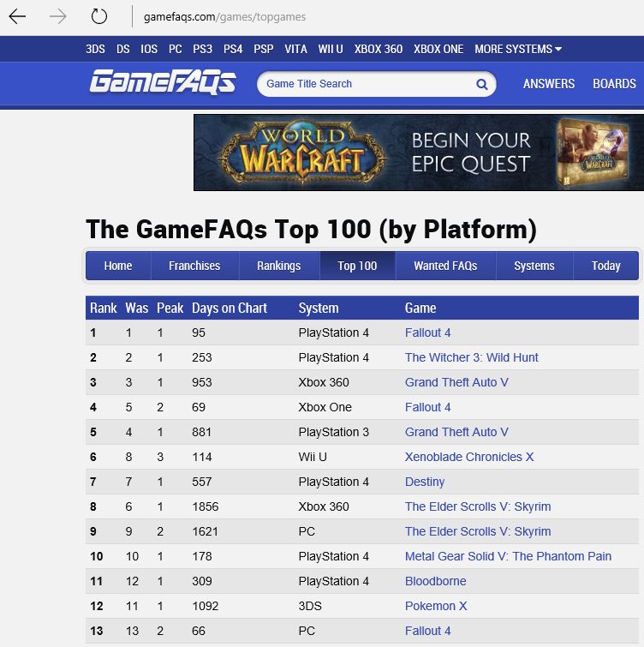644x647 pixels.
Task: Open Fallout 4 for PlayStation 4
Action: click(x=427, y=332)
